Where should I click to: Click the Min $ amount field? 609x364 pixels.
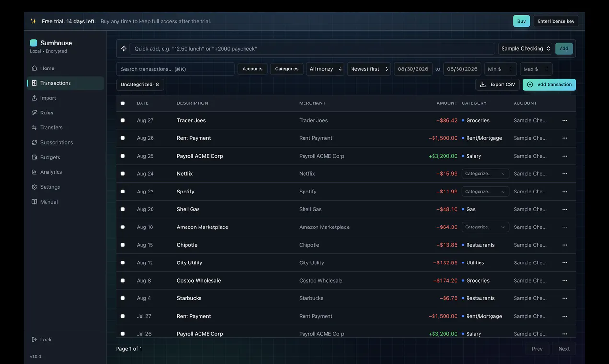click(501, 69)
